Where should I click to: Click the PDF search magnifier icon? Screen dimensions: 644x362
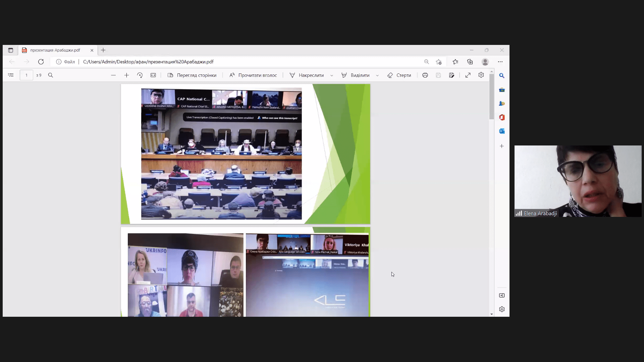(x=51, y=75)
